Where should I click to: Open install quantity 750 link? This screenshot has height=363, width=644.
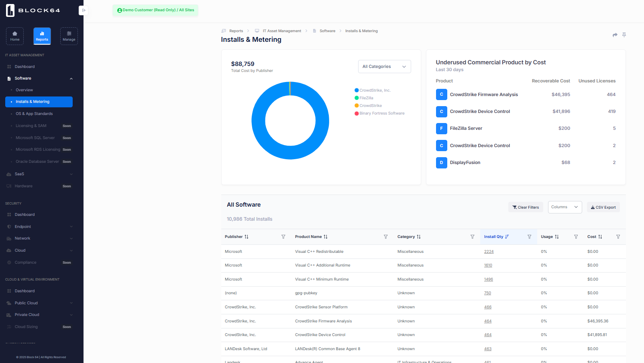[487, 293]
